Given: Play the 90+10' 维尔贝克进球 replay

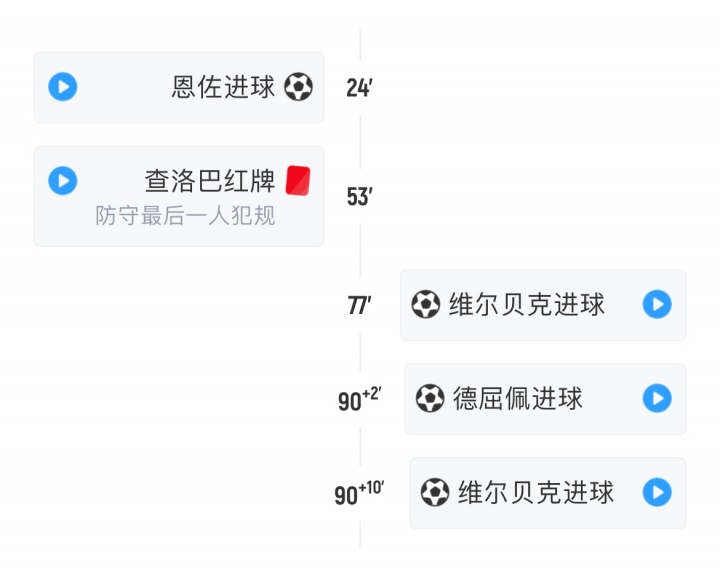Looking at the screenshot, I should [657, 492].
